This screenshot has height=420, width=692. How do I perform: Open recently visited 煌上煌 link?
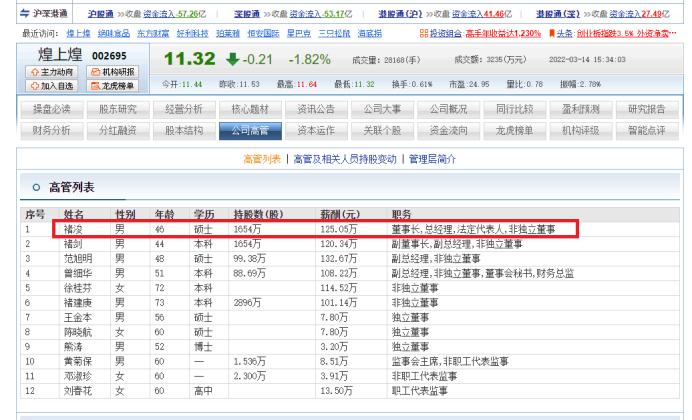(x=79, y=34)
